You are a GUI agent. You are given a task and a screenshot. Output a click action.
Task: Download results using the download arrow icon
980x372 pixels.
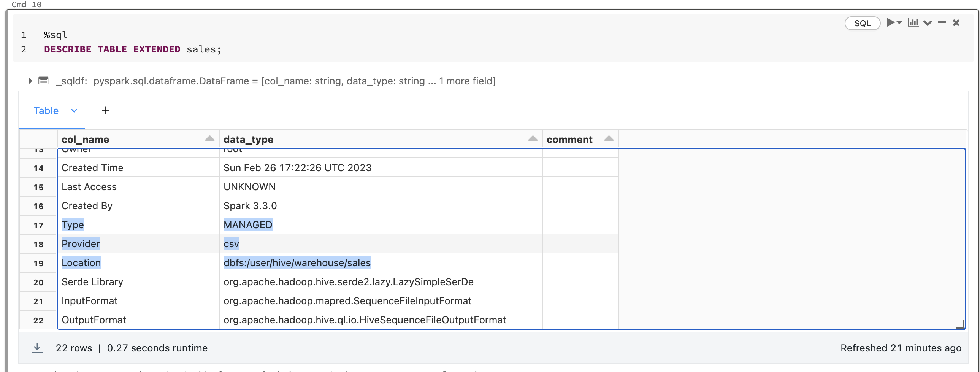pyautogui.click(x=37, y=348)
